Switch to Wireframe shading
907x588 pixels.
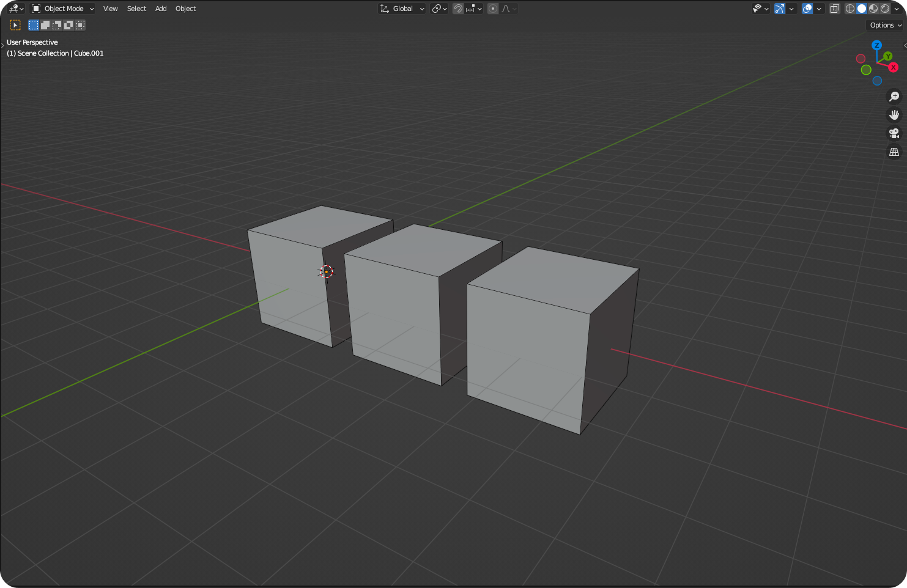[850, 9]
